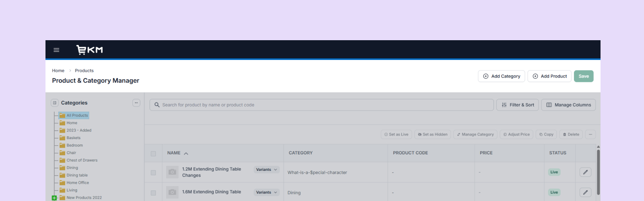Open the hamburger navigation menu
Screen dimensions: 644x201
click(56, 50)
